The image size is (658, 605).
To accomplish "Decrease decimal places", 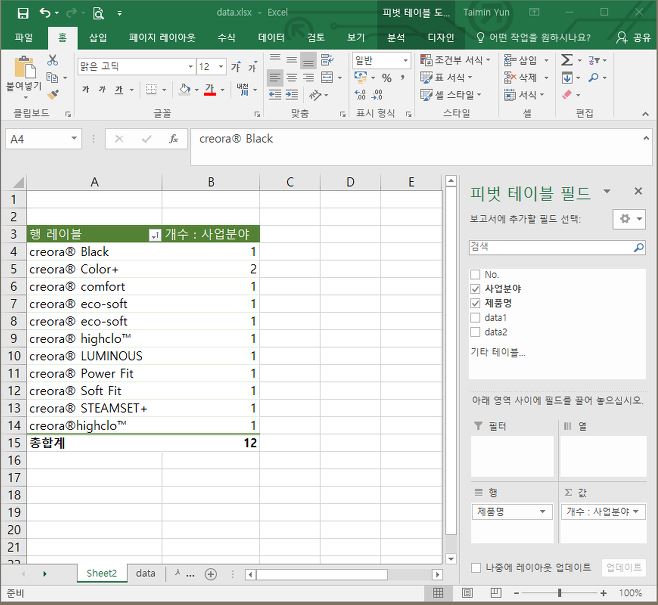I will click(x=377, y=95).
